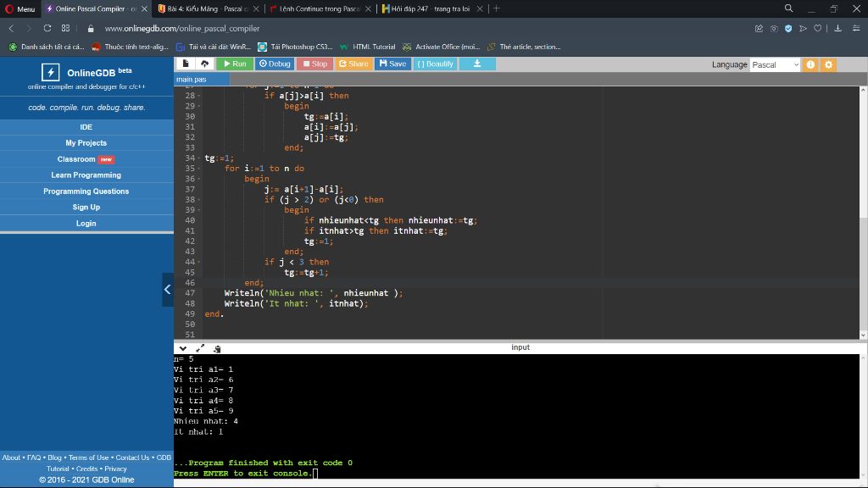Start the Debug session

275,64
